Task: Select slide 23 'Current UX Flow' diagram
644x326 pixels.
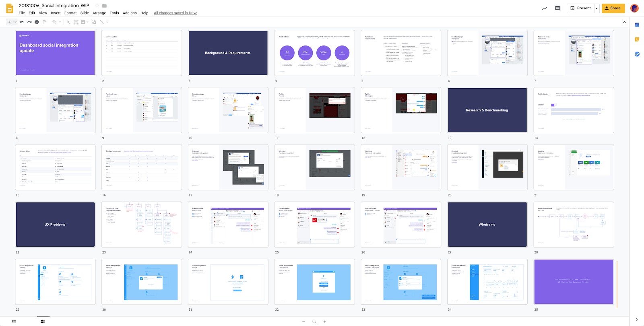Action: click(x=142, y=225)
